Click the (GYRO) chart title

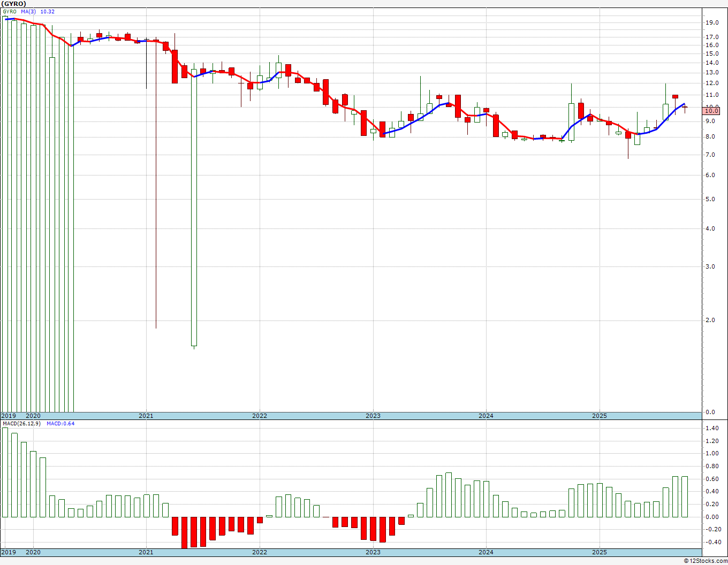point(14,4)
